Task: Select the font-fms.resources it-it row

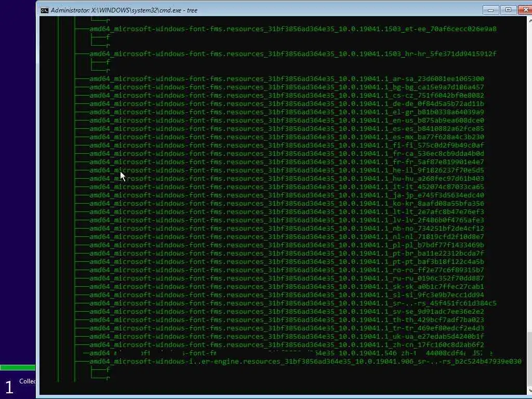Action: (x=287, y=187)
